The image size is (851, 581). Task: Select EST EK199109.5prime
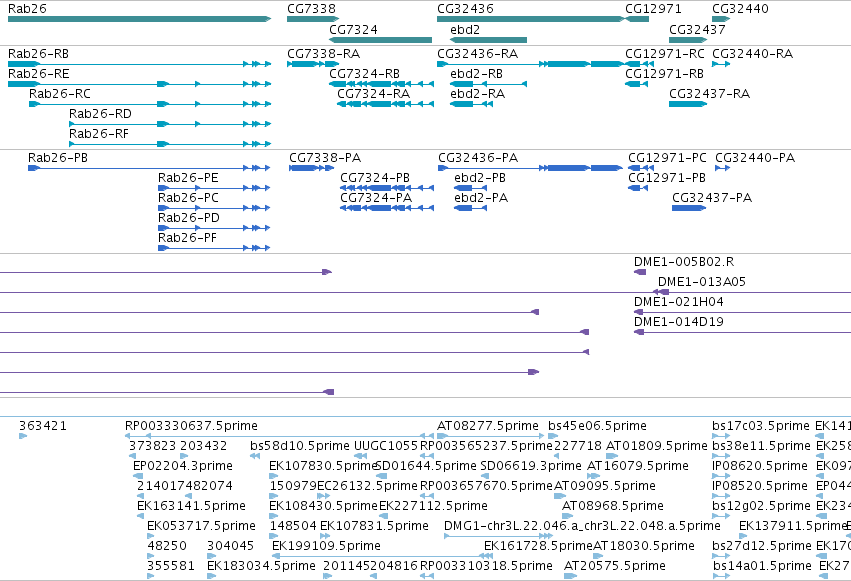click(x=383, y=556)
